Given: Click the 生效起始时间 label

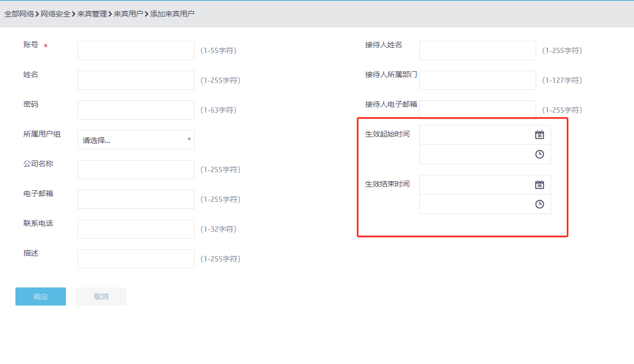Looking at the screenshot, I should [x=387, y=134].
